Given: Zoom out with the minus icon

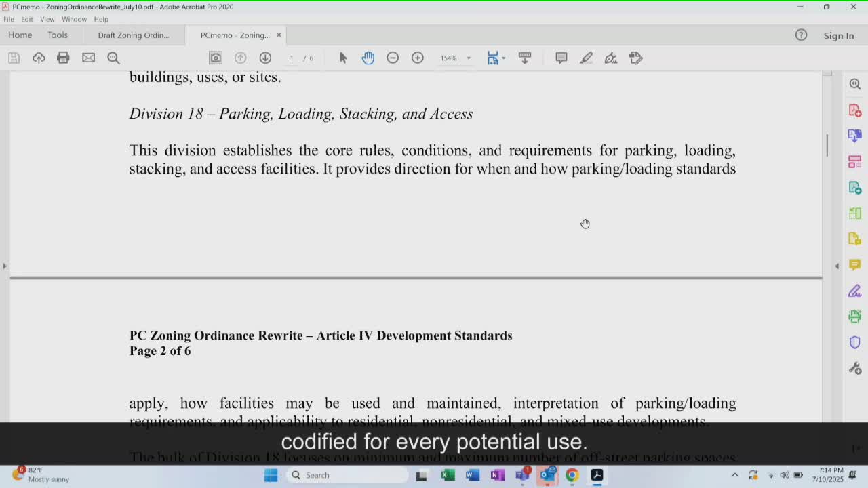Looking at the screenshot, I should pyautogui.click(x=393, y=58).
